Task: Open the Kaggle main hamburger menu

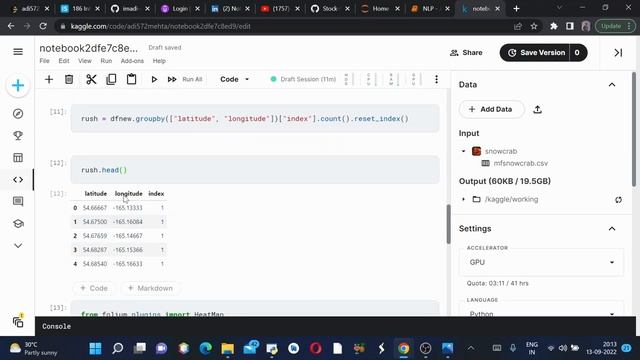Action: (18, 52)
